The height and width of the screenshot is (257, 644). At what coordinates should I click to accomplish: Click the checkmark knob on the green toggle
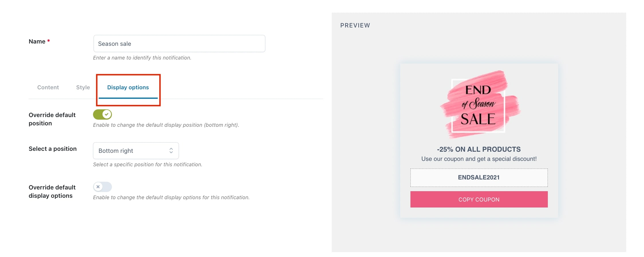tap(107, 114)
